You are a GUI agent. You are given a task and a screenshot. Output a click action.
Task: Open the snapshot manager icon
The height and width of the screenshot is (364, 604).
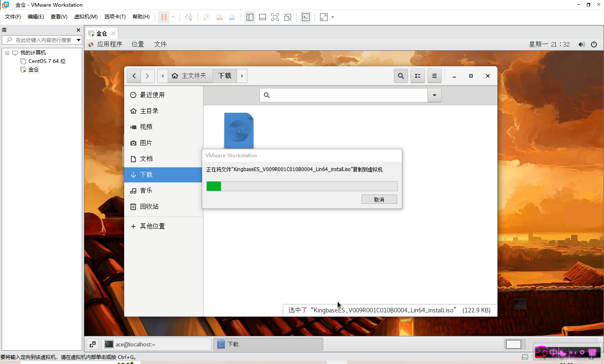coord(232,17)
